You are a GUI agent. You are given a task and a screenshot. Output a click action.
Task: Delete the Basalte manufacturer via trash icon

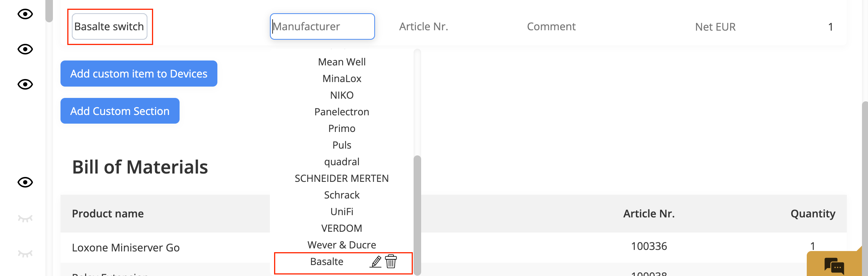point(391,261)
